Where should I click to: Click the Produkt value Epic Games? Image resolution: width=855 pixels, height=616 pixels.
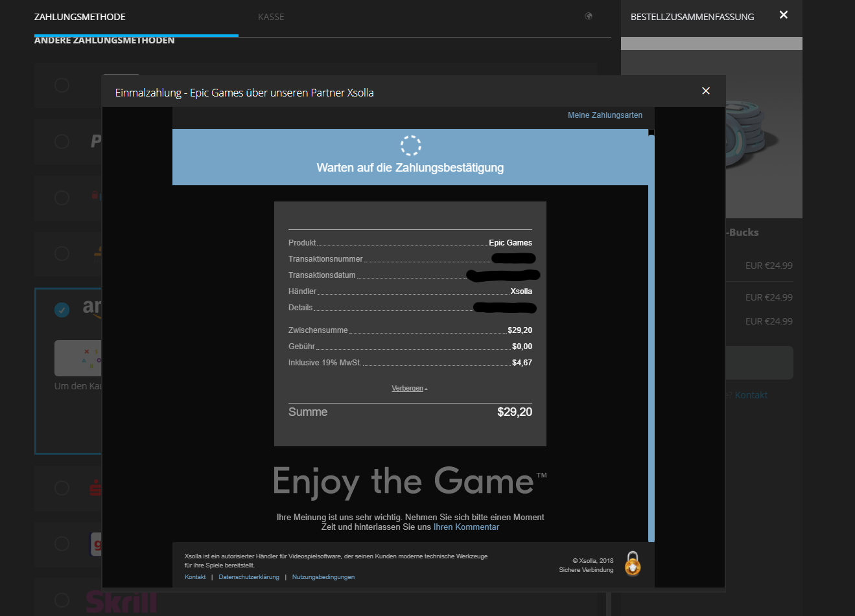tap(510, 243)
